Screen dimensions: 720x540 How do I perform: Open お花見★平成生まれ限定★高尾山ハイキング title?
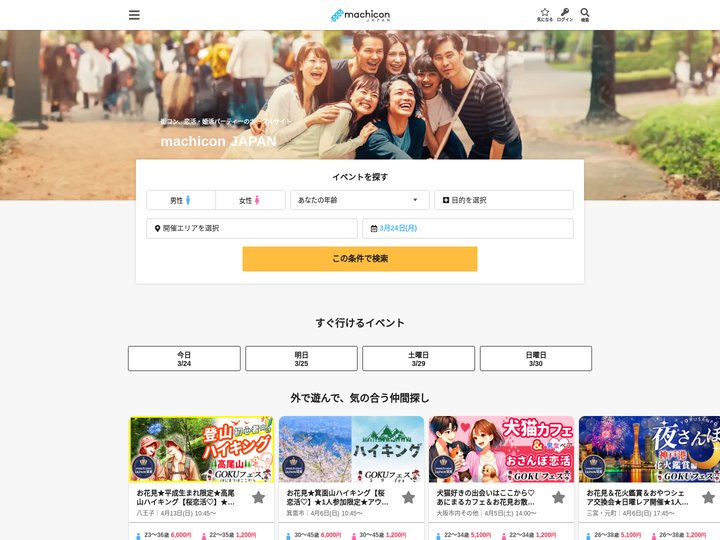[x=186, y=497]
